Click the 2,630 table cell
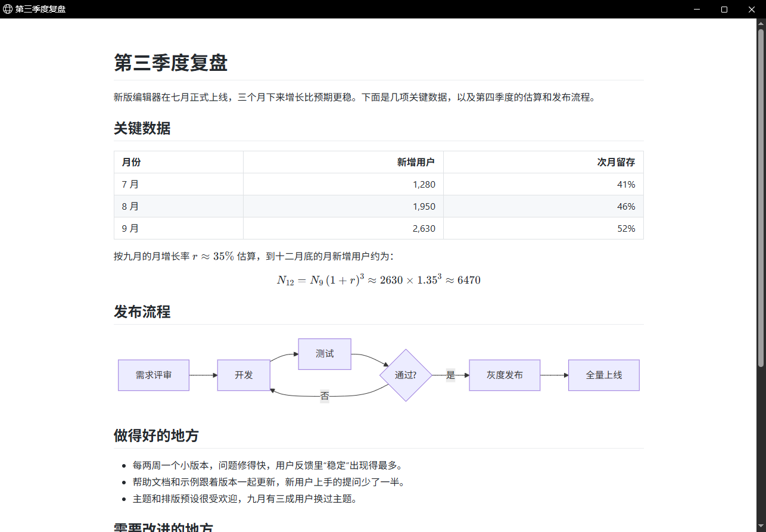Image resolution: width=766 pixels, height=532 pixels. point(343,228)
